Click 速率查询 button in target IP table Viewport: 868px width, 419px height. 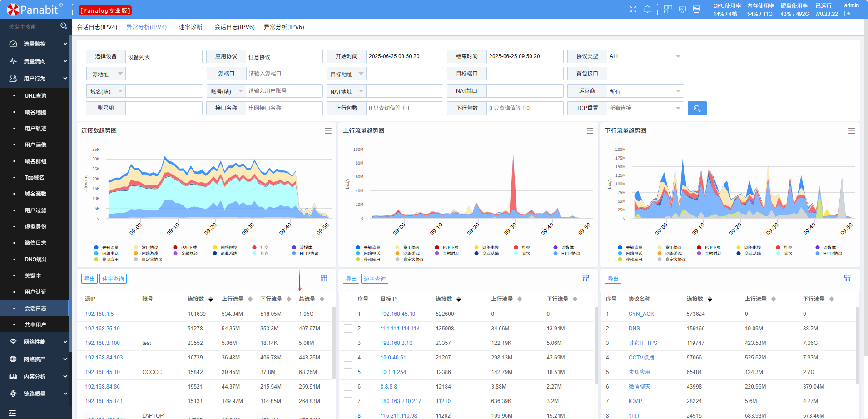click(x=375, y=279)
